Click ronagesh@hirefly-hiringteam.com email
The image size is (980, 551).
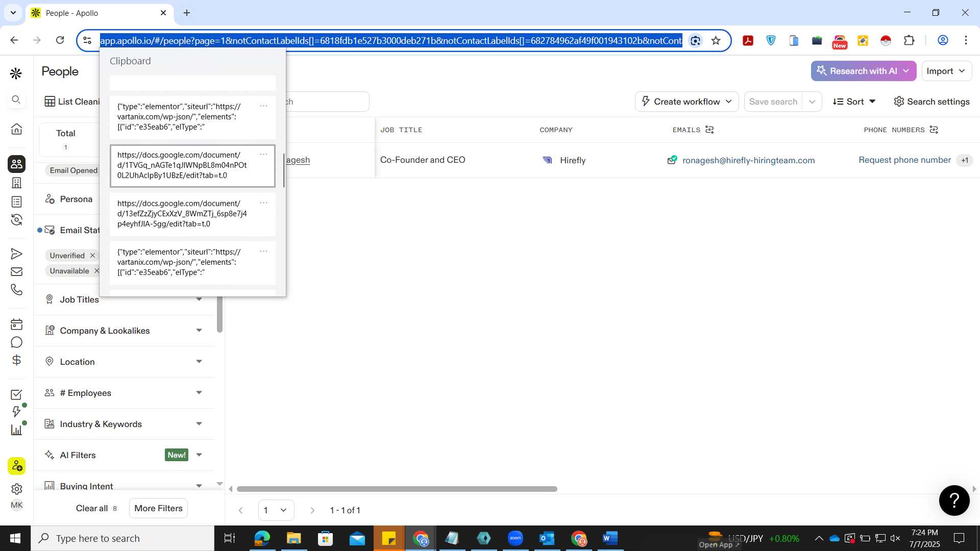tap(748, 160)
